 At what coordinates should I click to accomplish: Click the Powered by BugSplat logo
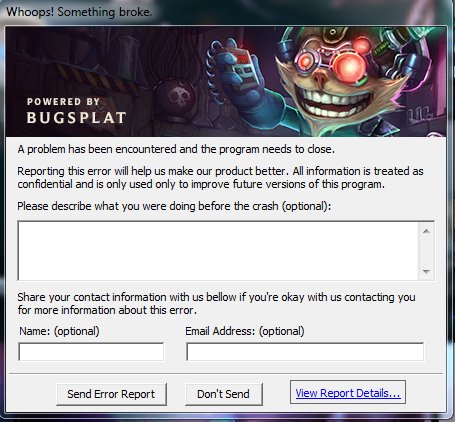tap(76, 111)
